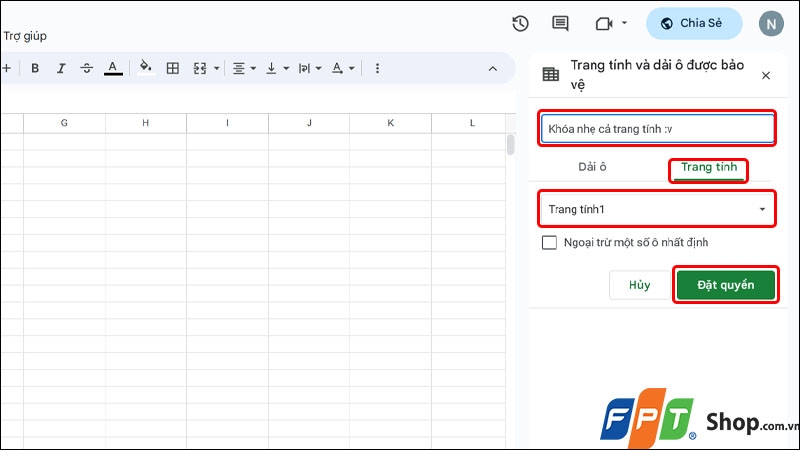This screenshot has width=800, height=450.
Task: Open the comments panel icon
Action: [560, 23]
